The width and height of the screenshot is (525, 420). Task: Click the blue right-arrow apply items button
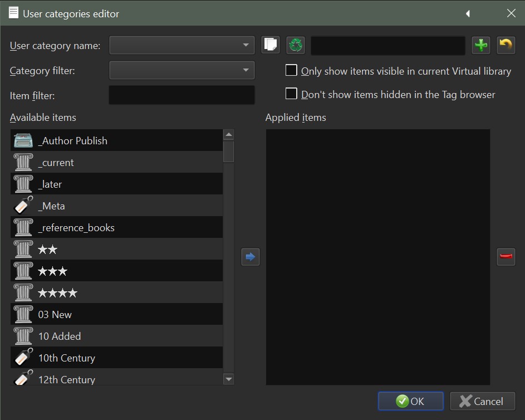(x=251, y=257)
